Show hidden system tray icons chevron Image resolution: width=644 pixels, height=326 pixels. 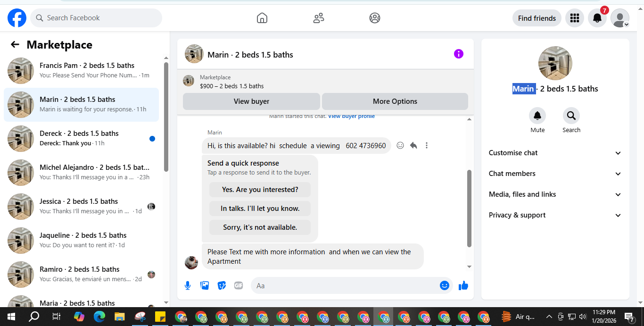tap(549, 317)
